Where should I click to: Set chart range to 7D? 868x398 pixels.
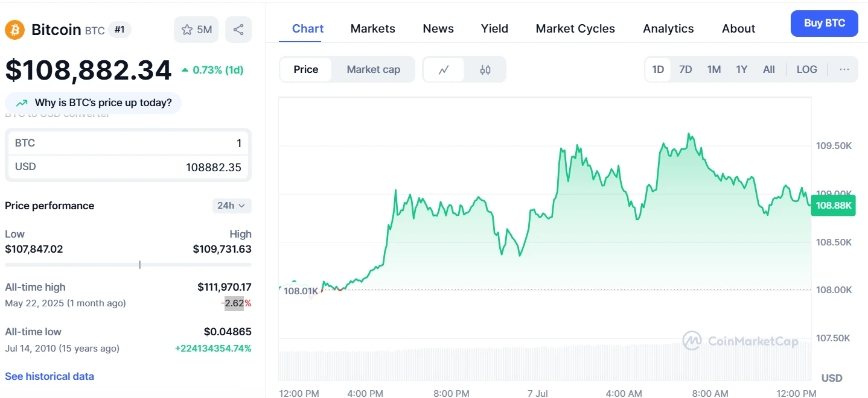pyautogui.click(x=686, y=69)
